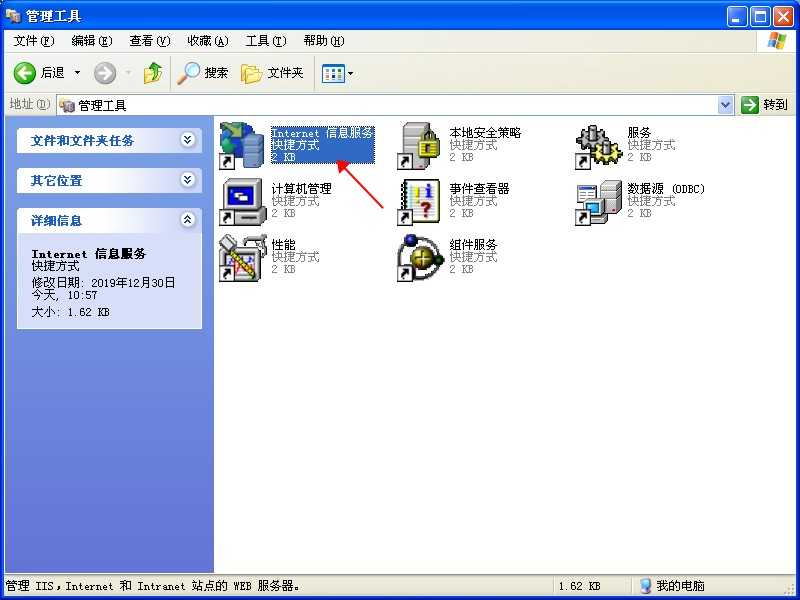The image size is (800, 600).
Task: Click the views icon in toolbar
Action: 334,74
